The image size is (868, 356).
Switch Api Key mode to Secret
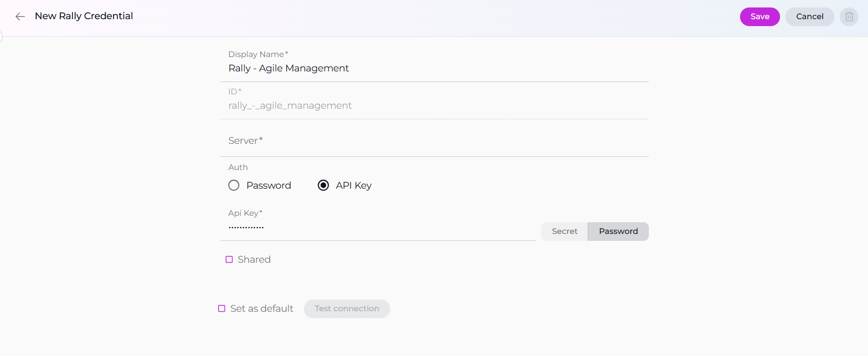pos(564,231)
